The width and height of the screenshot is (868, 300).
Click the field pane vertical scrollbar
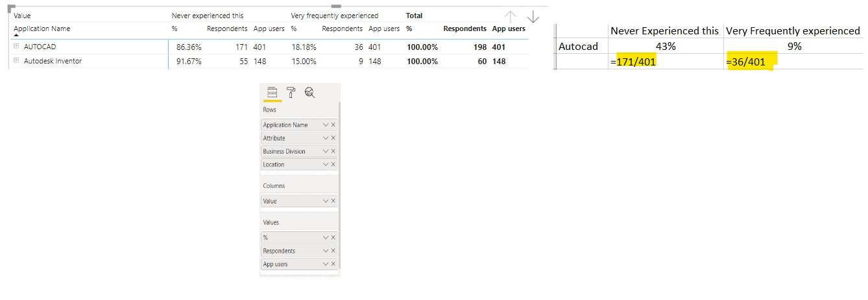(340, 185)
